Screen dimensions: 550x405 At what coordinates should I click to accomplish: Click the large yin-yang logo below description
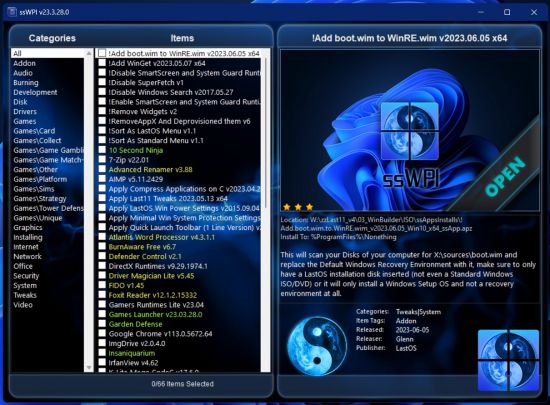(x=317, y=346)
